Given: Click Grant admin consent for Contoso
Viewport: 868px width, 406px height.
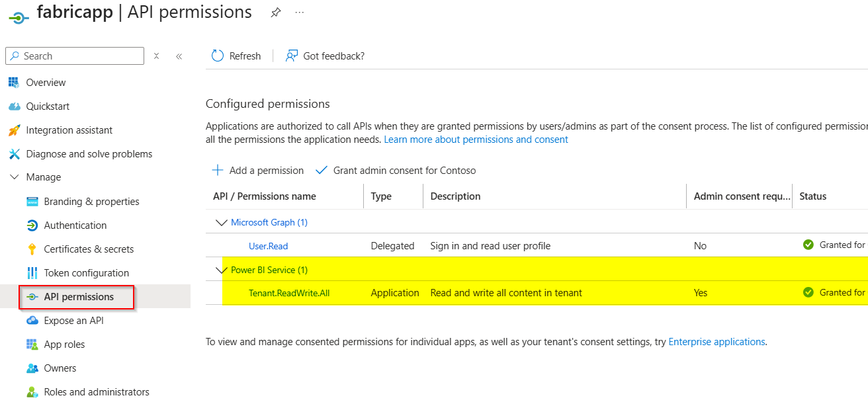Looking at the screenshot, I should 404,171.
